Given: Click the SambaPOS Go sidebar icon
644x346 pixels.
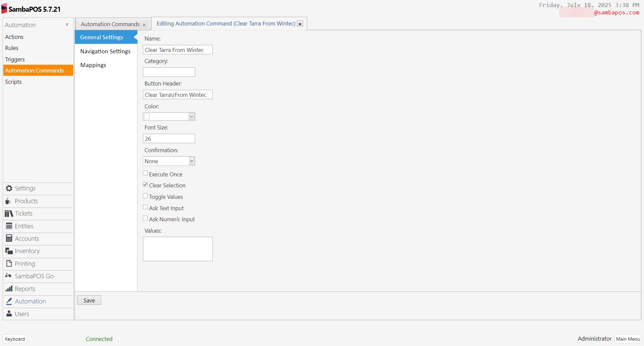Looking at the screenshot, I should pos(8,276).
